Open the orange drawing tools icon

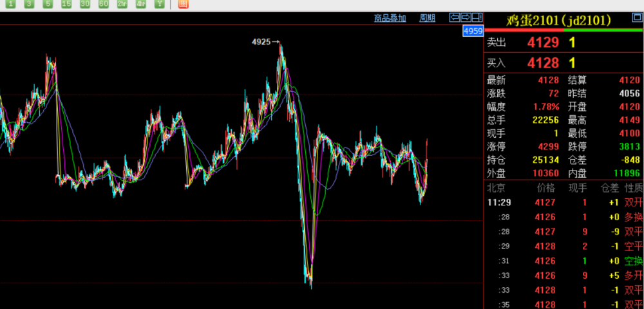tap(183, 4)
